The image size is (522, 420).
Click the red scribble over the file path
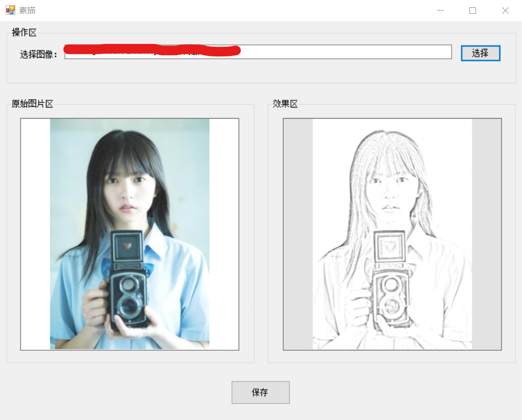tap(152, 50)
